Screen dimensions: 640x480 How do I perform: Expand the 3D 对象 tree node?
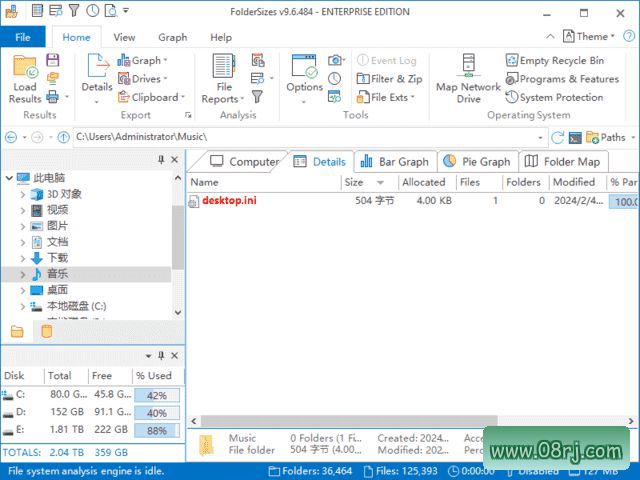coord(23,194)
